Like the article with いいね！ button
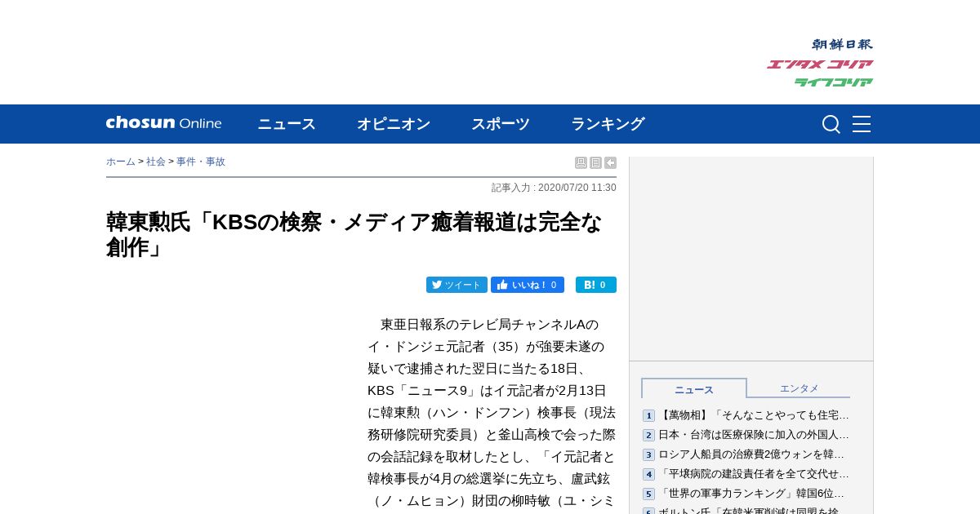Viewport: 980px width, 514px height. click(528, 285)
